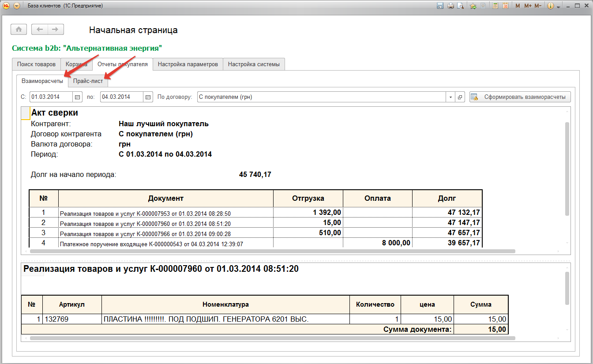Click the Отгрузка column header
The width and height of the screenshot is (593, 364).
tap(308, 199)
